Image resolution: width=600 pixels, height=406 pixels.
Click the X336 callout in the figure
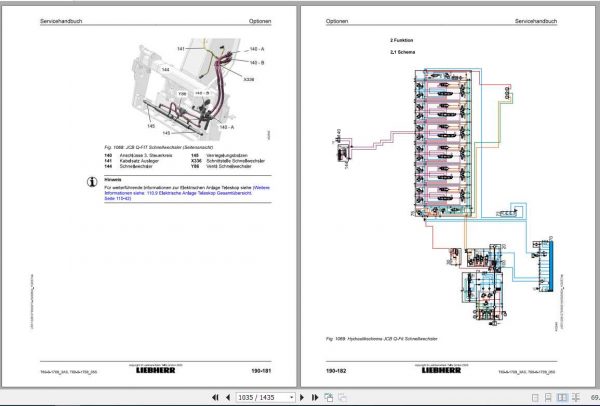pos(249,80)
